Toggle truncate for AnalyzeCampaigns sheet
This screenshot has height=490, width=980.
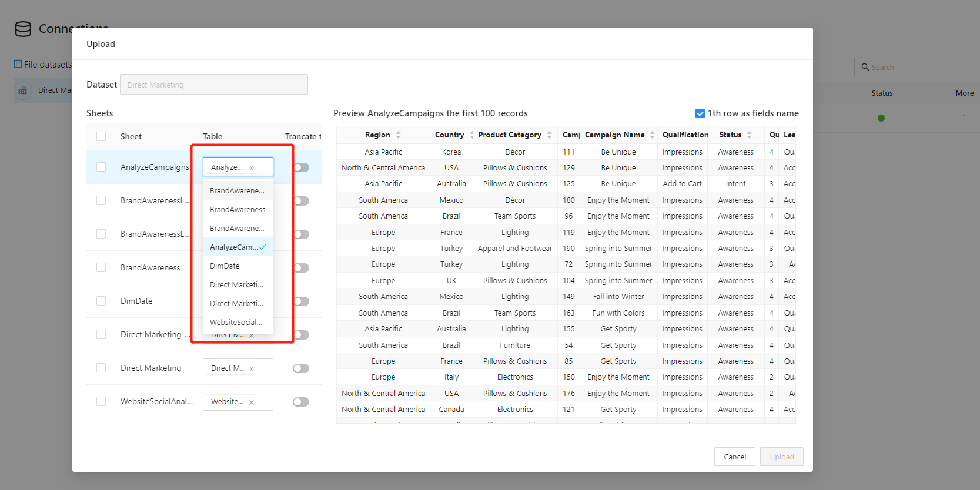(301, 167)
